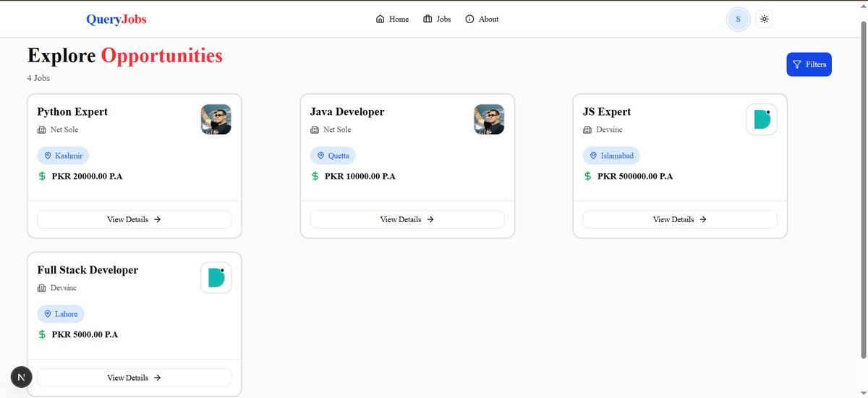Click the building icon in JS Expert card

pyautogui.click(x=587, y=130)
